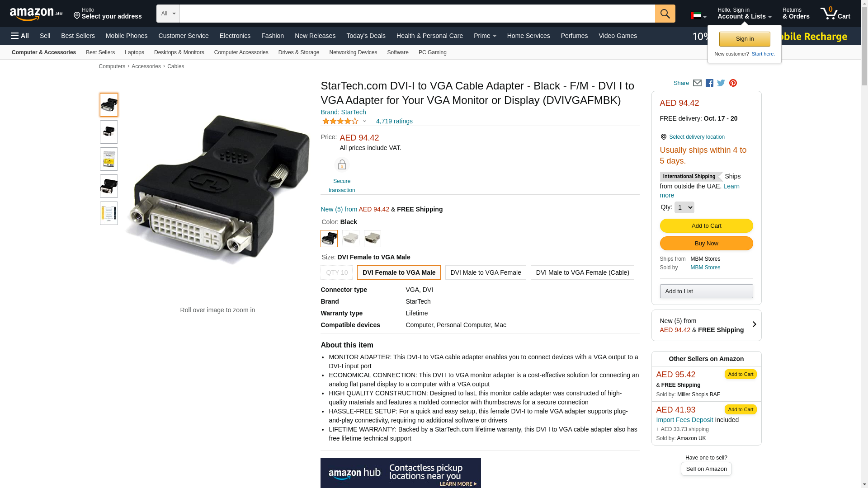Share product on Pinterest icon
The height and width of the screenshot is (488, 868).
[733, 83]
